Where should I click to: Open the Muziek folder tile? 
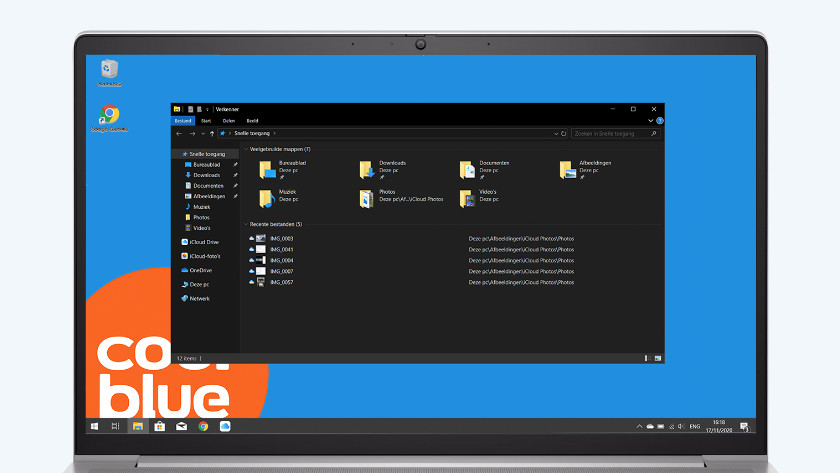[278, 198]
